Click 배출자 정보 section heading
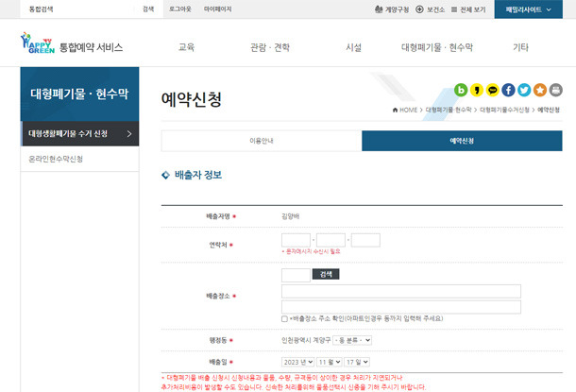576x392 pixels. (x=198, y=175)
